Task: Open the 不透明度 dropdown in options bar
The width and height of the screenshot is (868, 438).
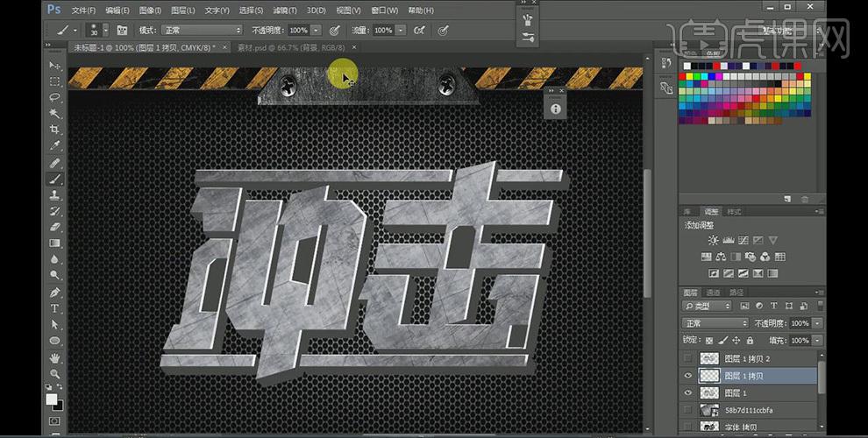Action: tap(317, 31)
